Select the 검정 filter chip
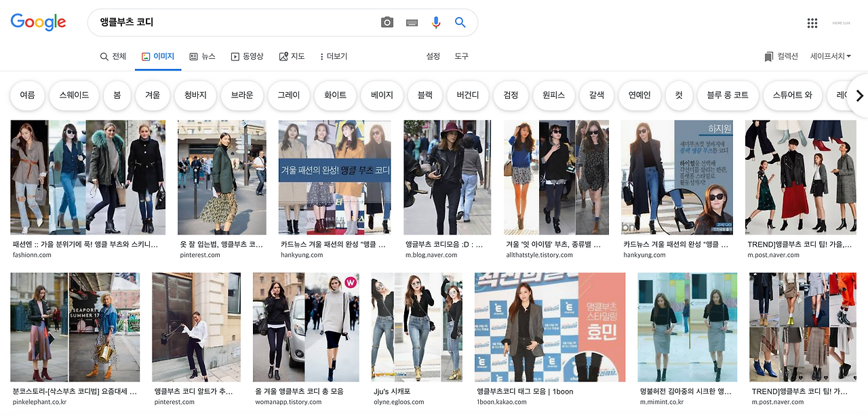 (x=511, y=96)
